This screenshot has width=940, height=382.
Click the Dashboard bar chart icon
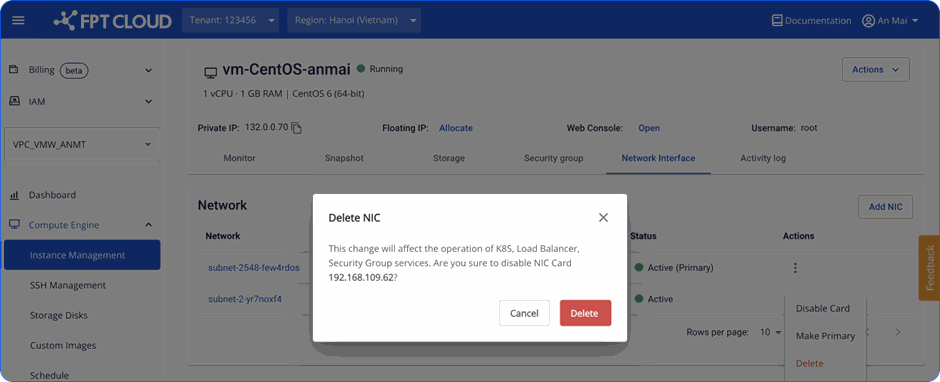click(14, 195)
